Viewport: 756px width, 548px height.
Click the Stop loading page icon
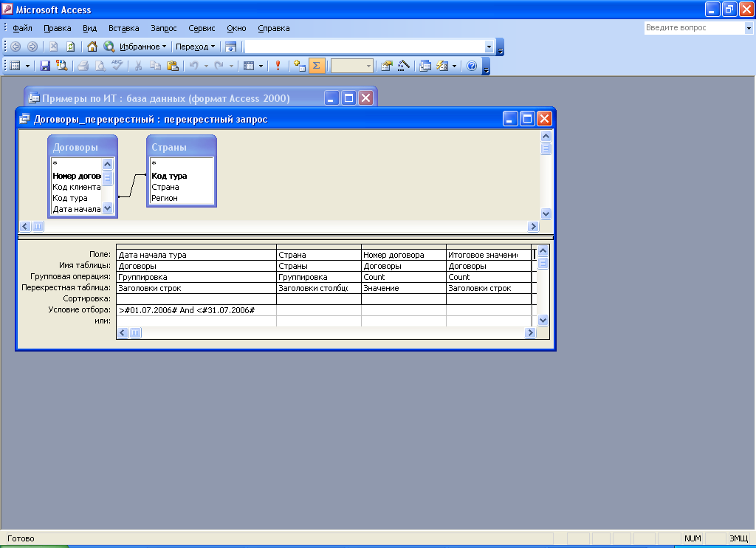(53, 47)
